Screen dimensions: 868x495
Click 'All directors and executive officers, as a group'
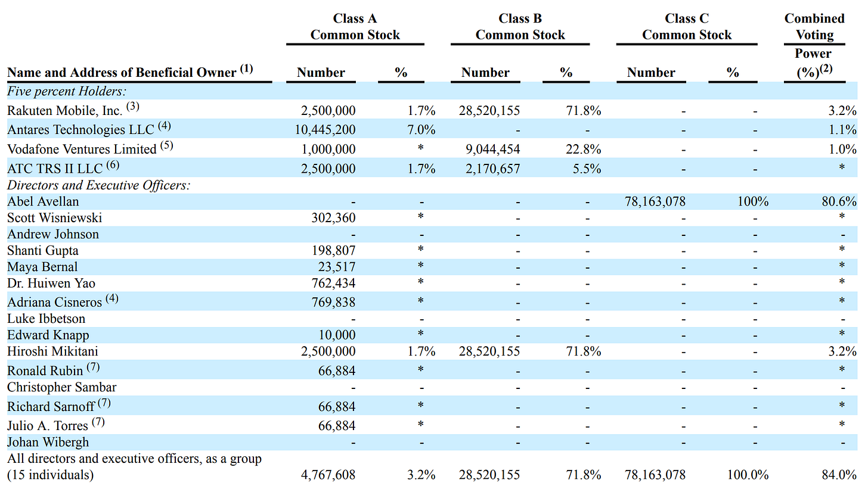134,459
